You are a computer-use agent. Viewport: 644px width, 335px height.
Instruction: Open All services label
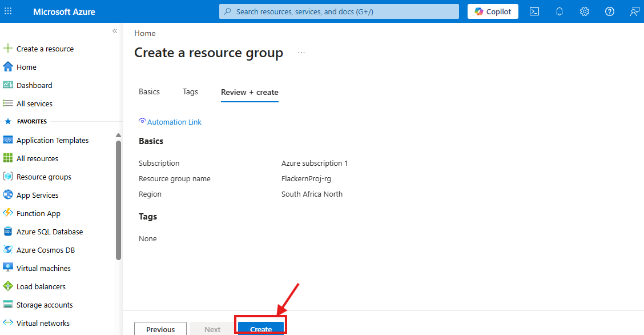(34, 103)
